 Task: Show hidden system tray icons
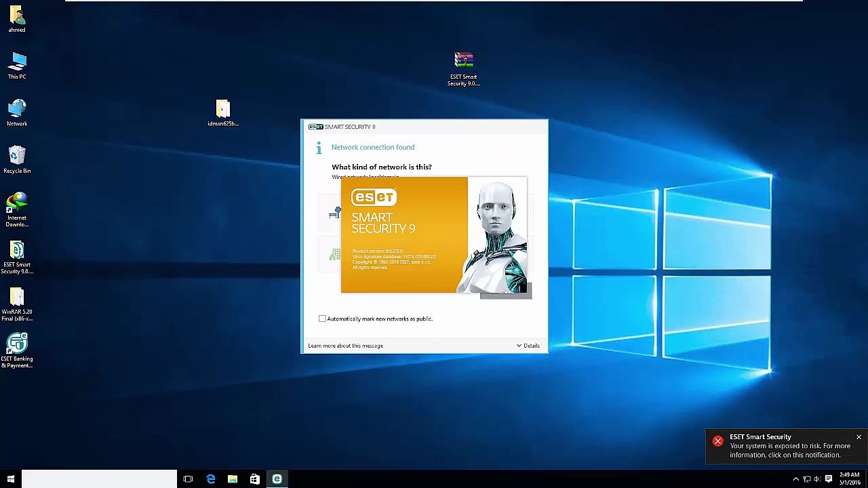click(x=796, y=479)
